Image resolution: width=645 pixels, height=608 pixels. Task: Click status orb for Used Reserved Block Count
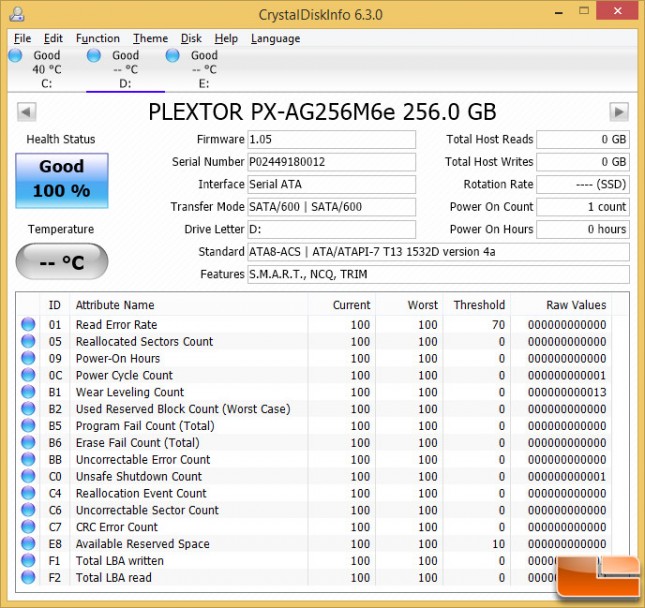[28, 408]
